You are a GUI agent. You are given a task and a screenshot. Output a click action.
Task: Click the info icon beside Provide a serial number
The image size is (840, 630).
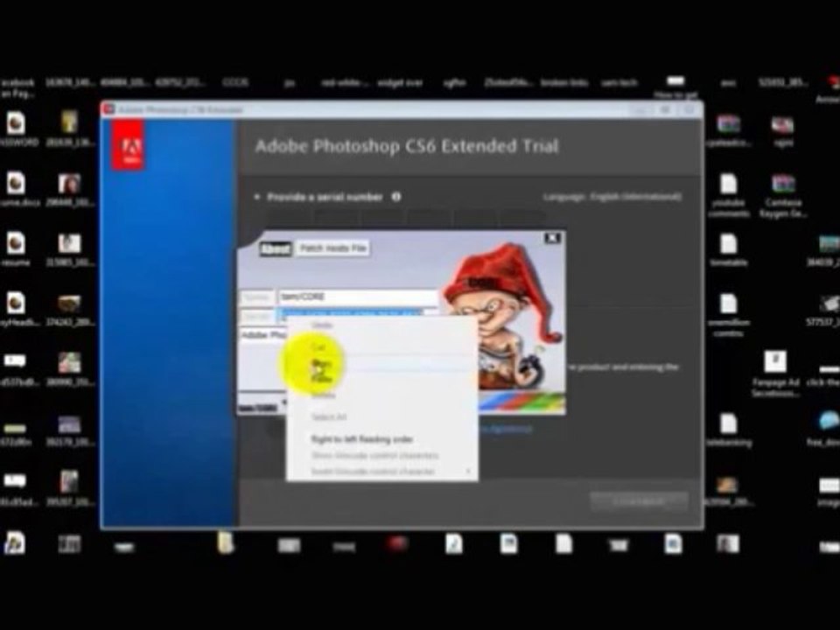(x=395, y=197)
